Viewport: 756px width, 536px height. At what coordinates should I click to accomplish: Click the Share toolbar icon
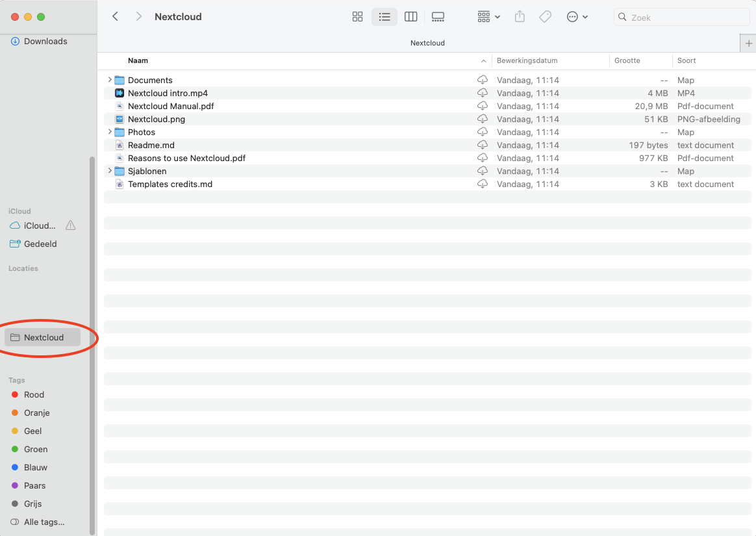pyautogui.click(x=520, y=17)
